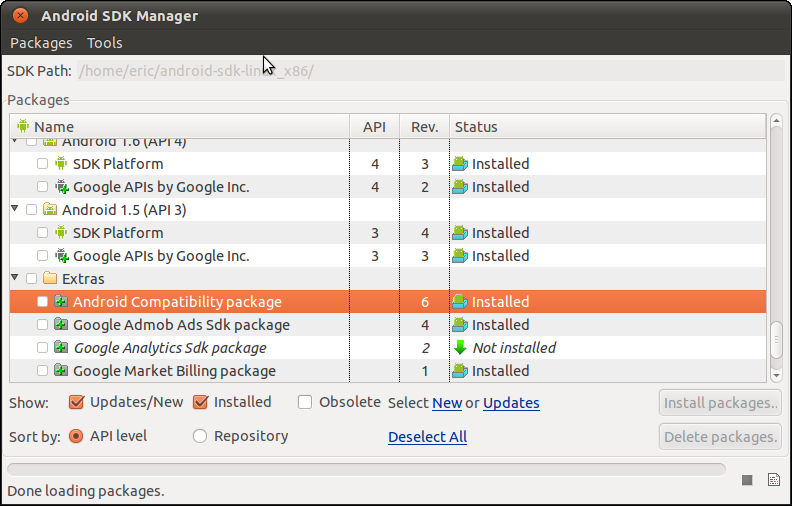The image size is (792, 506).
Task: Click the stop square icon in status bar
Action: click(x=747, y=480)
